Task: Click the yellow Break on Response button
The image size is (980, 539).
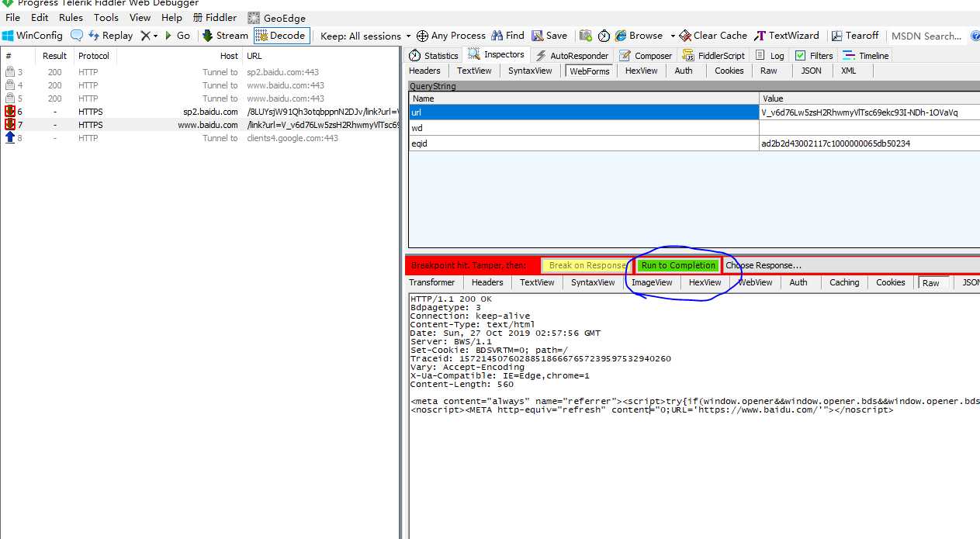Action: [587, 265]
